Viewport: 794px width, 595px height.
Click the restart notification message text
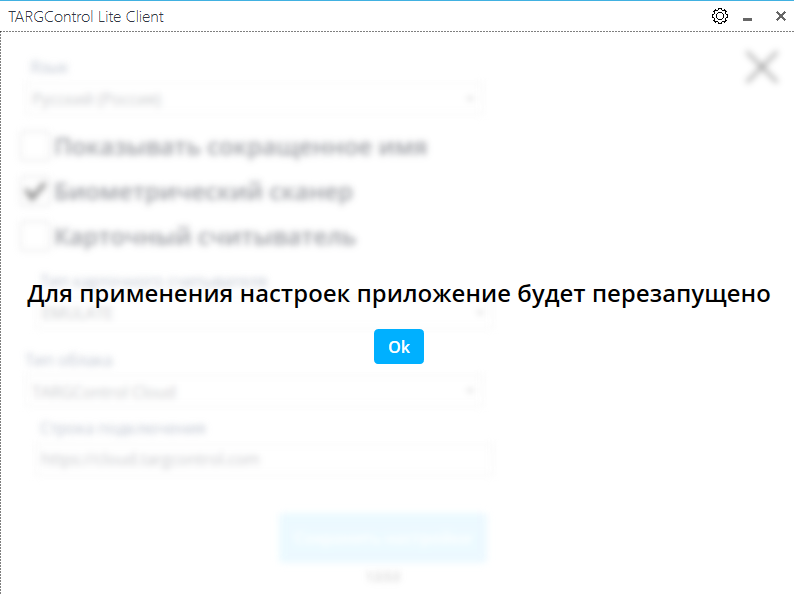(x=398, y=295)
